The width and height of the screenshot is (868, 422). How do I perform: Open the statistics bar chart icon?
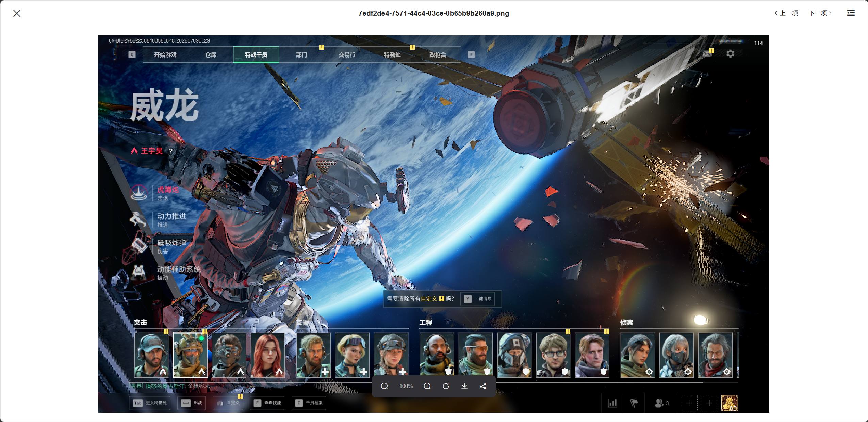[612, 403]
